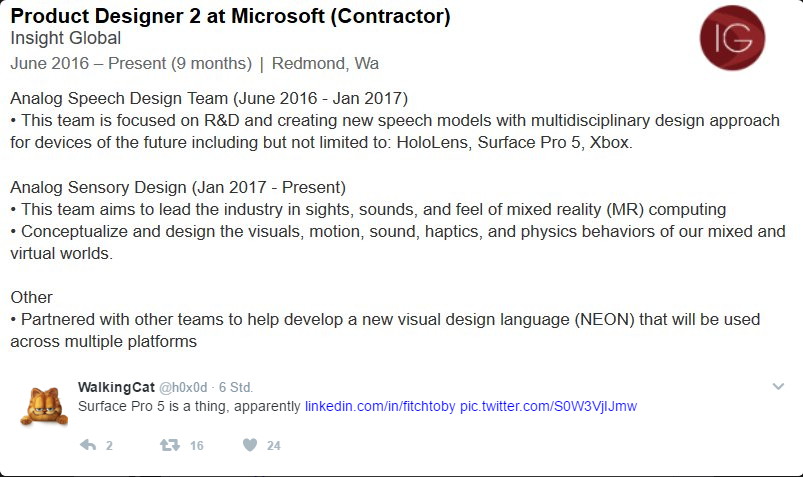The image size is (803, 477).
Task: Click the retweet icon
Action: coord(170,445)
